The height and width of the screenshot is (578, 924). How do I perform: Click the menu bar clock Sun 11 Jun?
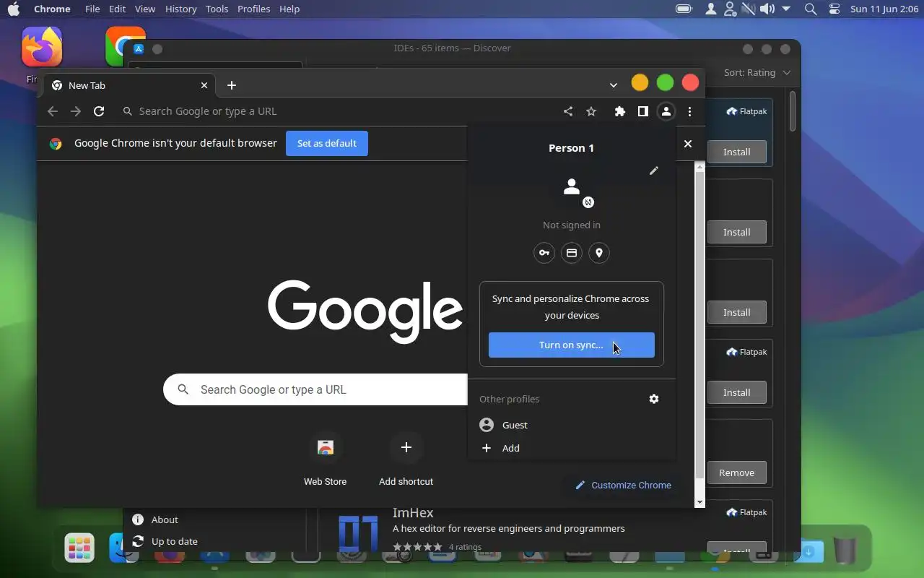[x=884, y=9]
